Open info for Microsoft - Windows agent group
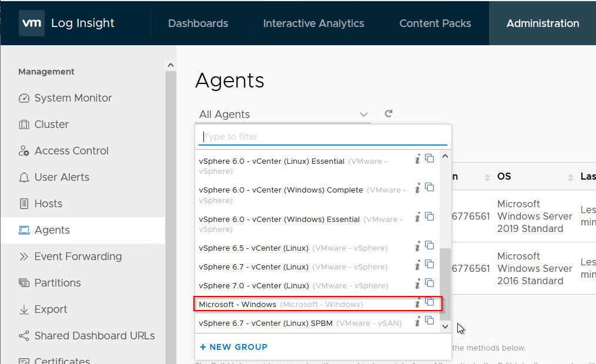The width and height of the screenshot is (596, 364). coord(417,304)
